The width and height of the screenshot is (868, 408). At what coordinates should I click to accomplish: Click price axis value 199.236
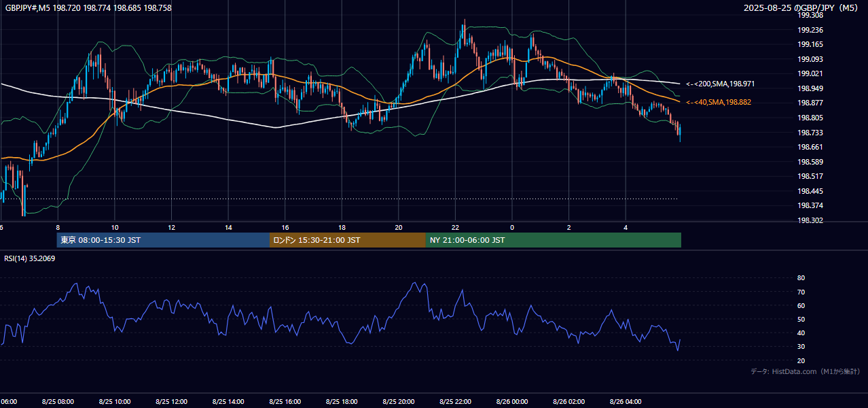pos(810,30)
